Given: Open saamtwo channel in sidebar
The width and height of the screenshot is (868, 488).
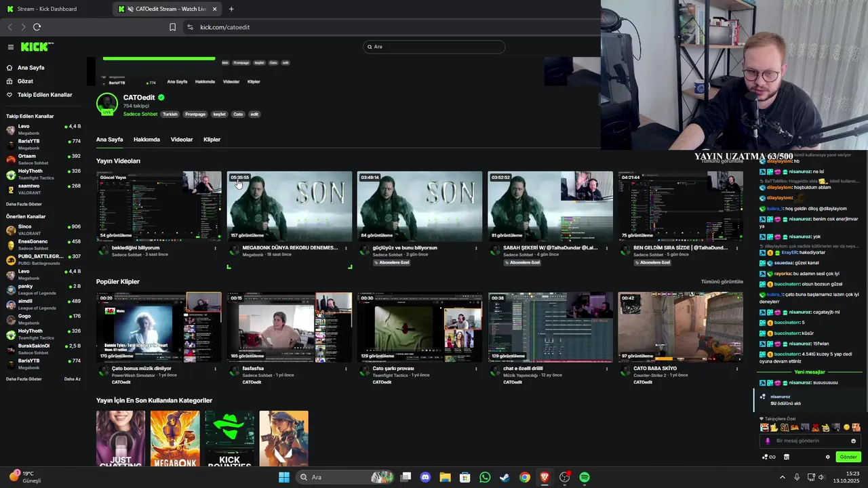Looking at the screenshot, I should 43,189.
